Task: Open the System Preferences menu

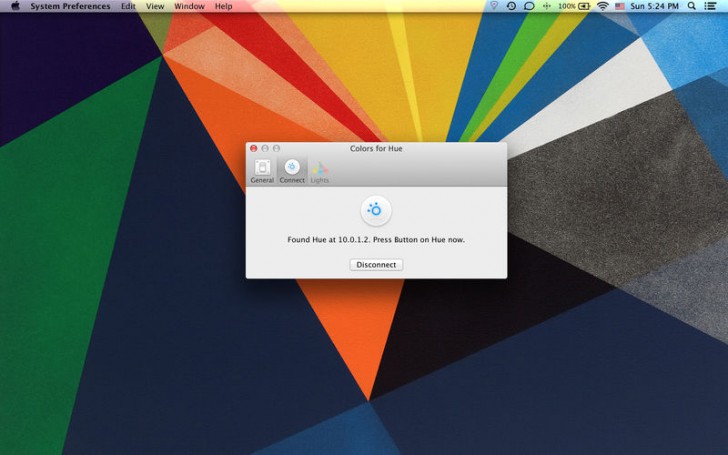Action: [71, 6]
